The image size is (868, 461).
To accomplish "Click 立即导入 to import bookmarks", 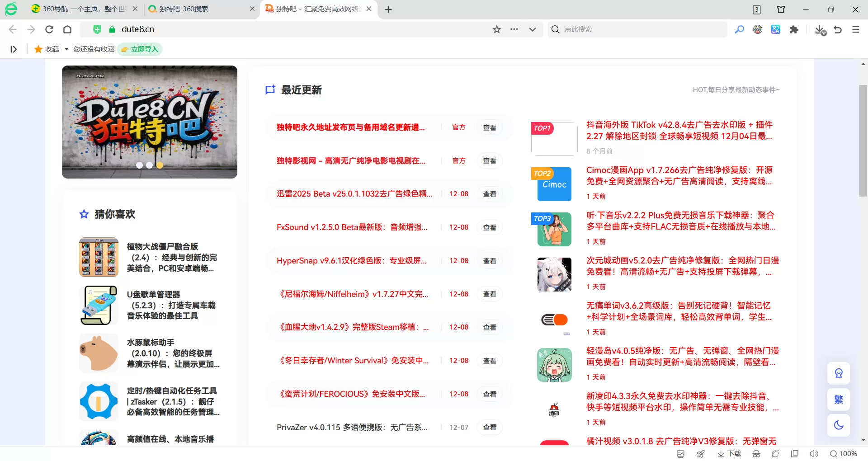I will (x=140, y=49).
